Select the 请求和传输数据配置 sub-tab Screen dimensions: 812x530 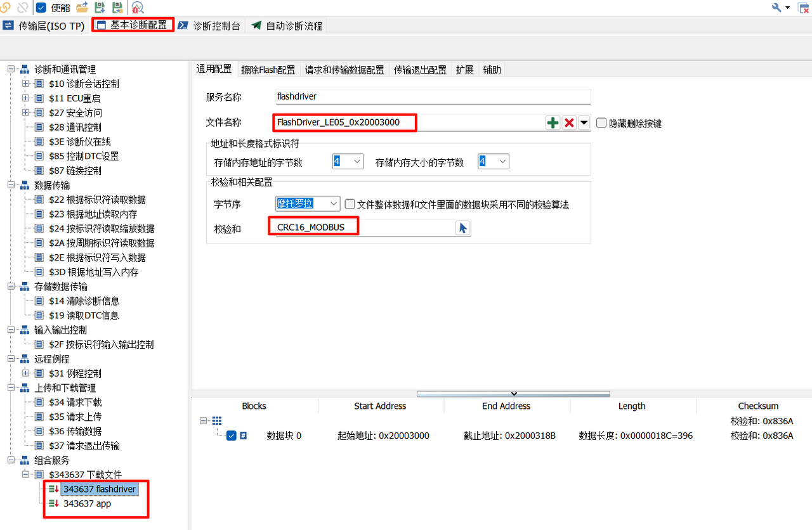pos(344,70)
